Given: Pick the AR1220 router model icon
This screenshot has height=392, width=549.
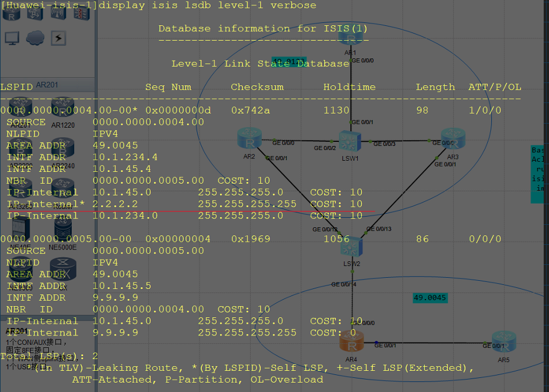Looking at the screenshot, I should (x=63, y=108).
